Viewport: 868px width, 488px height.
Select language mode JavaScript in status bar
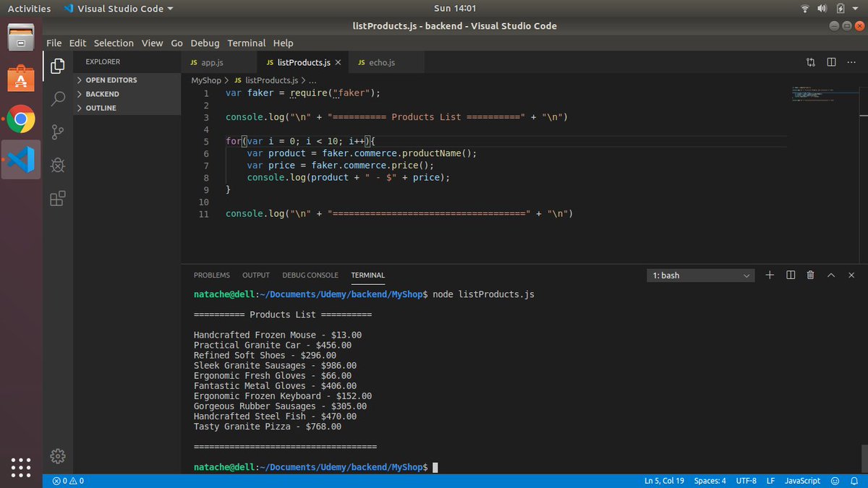click(x=803, y=481)
